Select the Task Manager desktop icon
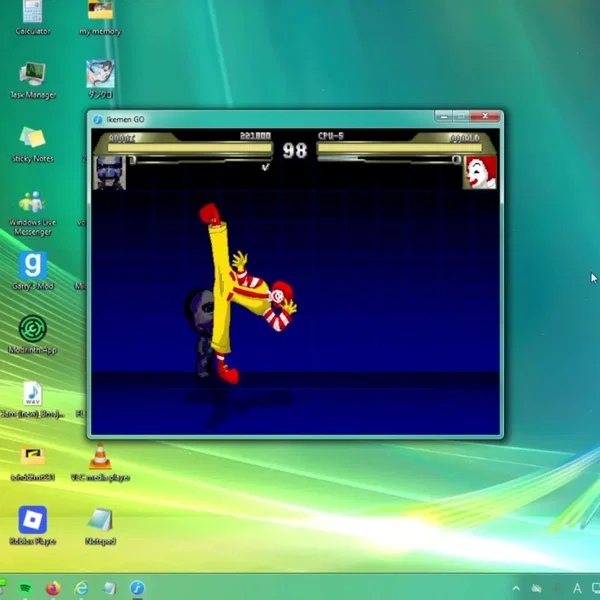Image resolution: width=600 pixels, height=600 pixels. 33,80
